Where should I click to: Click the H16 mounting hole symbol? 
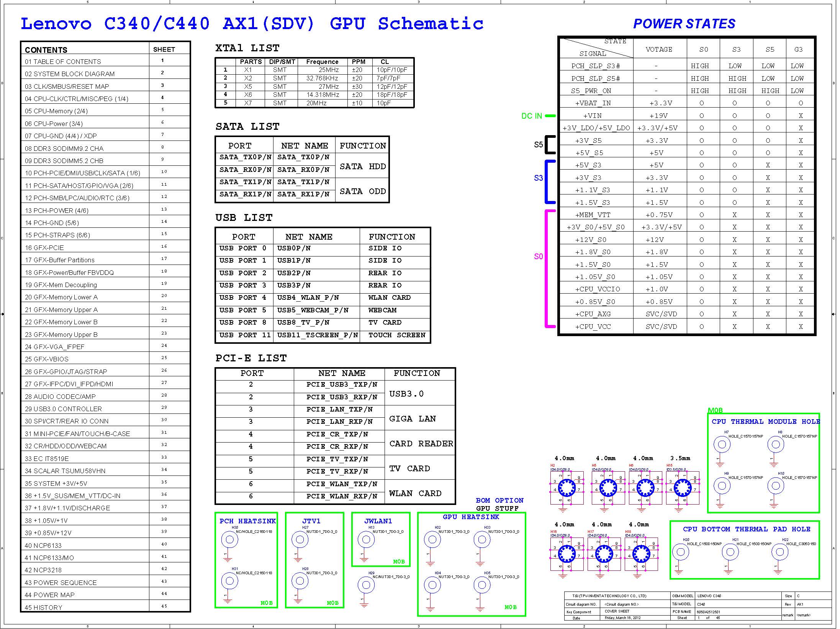pos(567,554)
